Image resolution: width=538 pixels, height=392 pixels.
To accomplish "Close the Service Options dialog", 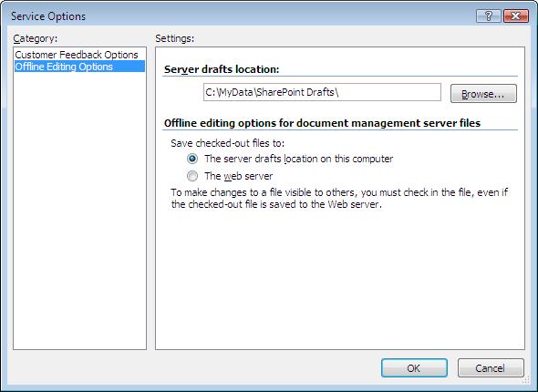I will click(x=516, y=15).
